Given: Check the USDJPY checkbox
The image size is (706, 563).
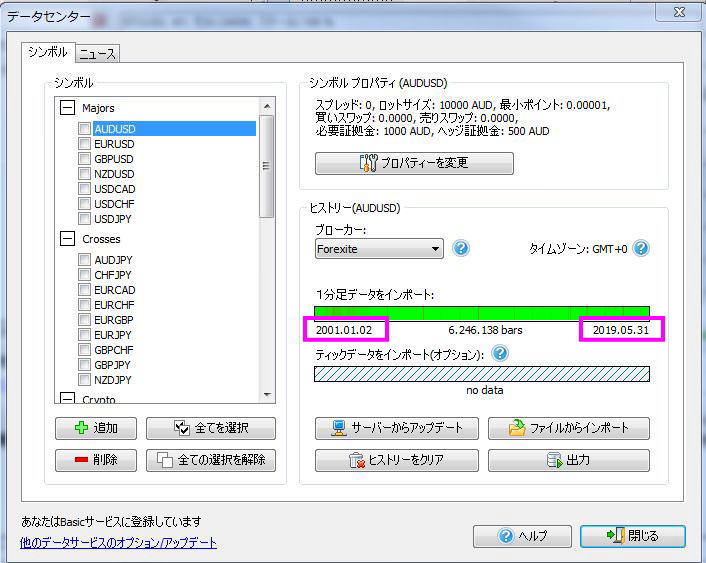Looking at the screenshot, I should 84,218.
